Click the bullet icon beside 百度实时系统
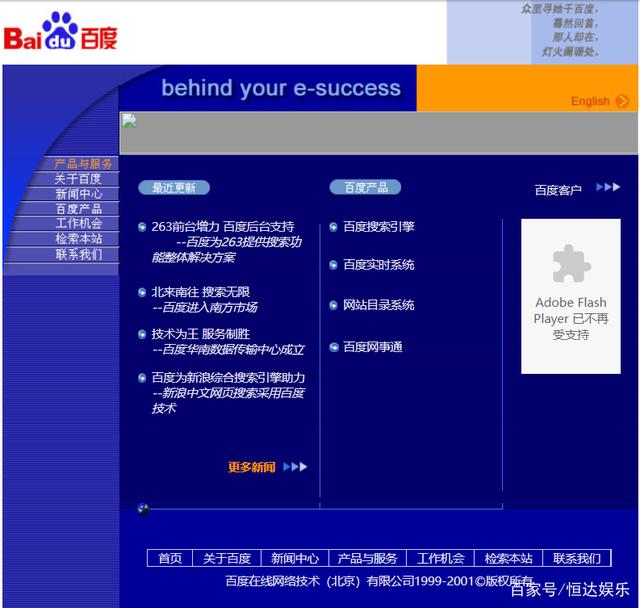The image size is (640, 608). tap(333, 265)
